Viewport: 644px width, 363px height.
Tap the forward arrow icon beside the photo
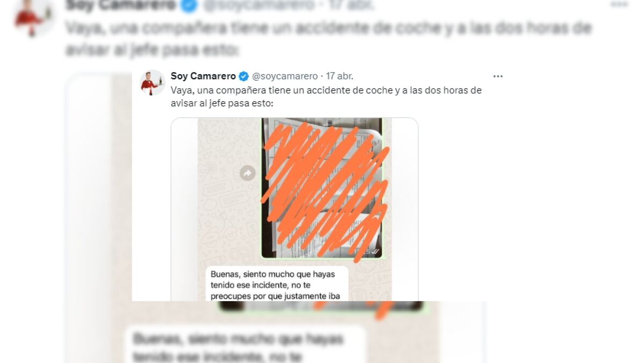pos(247,173)
